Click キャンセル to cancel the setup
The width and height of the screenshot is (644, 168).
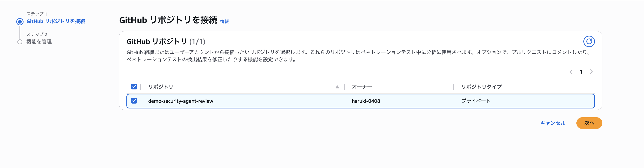(x=553, y=123)
